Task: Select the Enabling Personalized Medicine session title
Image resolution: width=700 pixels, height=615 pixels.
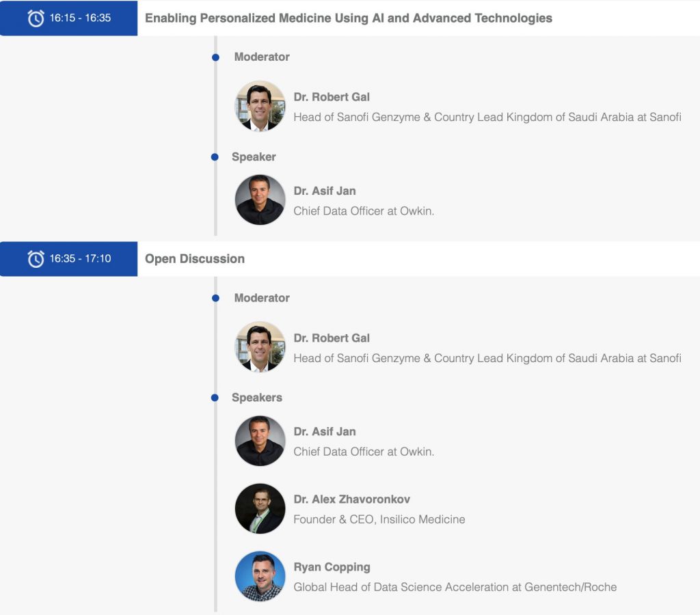Action: [x=349, y=18]
